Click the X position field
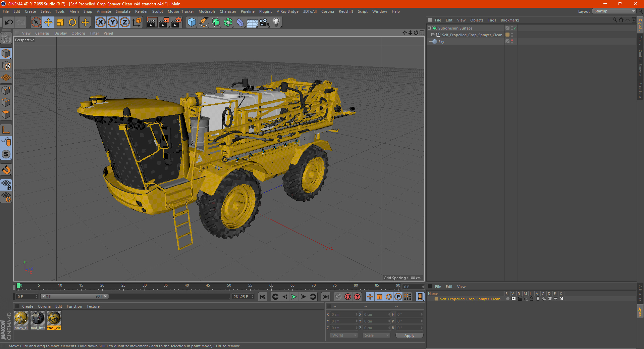Viewport: 644px width, 349px height. click(x=344, y=314)
